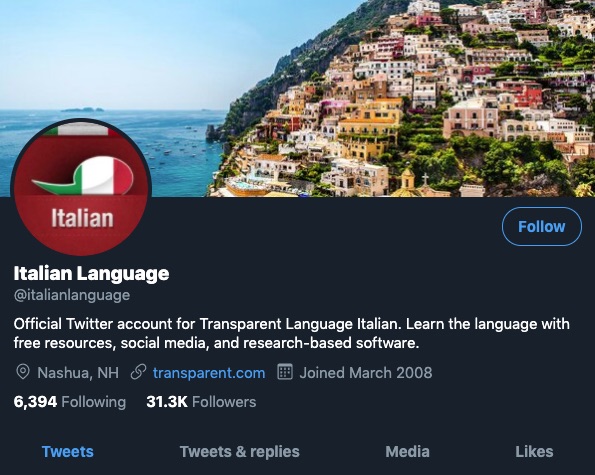
Task: Click the Italian flag speech bubble logo
Action: pos(83,176)
